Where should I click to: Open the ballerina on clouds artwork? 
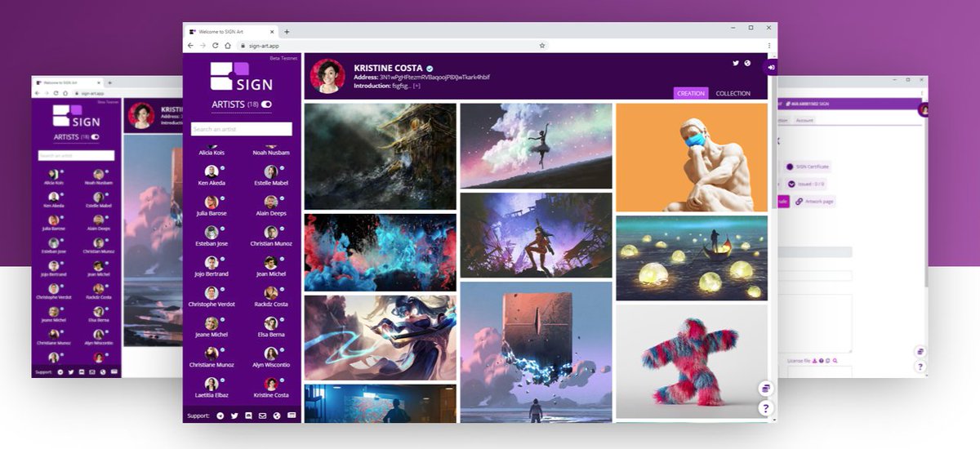[536, 146]
